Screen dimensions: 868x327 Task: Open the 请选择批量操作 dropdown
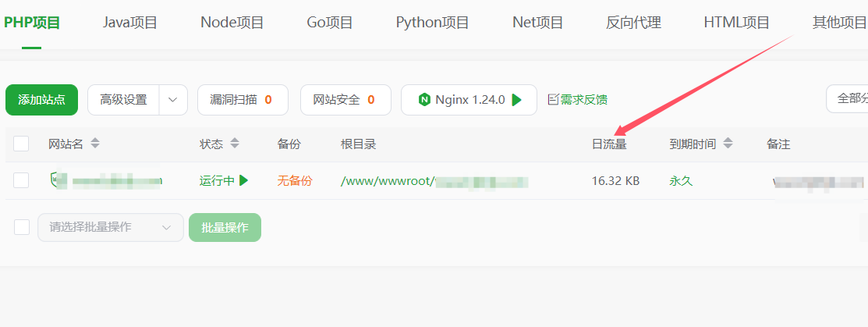point(111,227)
